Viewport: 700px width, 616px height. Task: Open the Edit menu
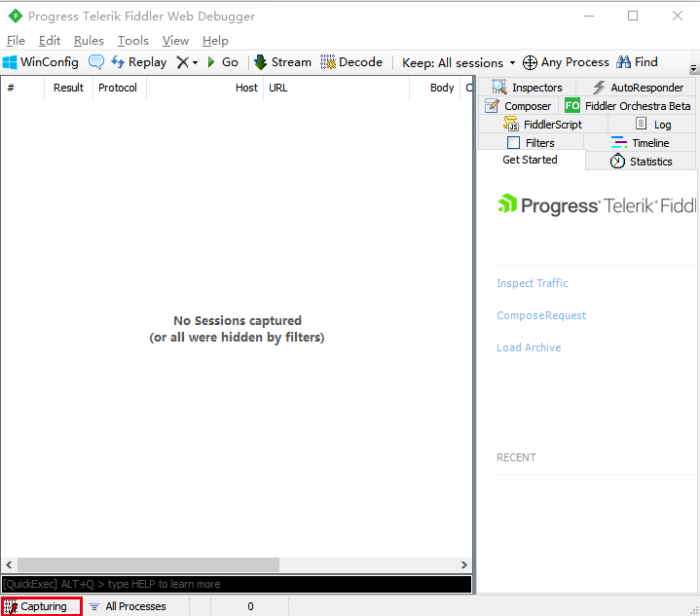click(49, 41)
